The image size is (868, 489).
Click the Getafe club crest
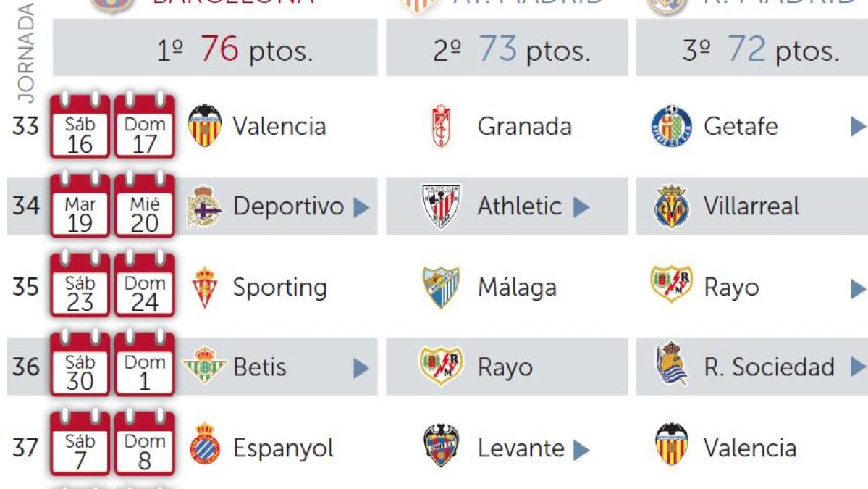coord(671,126)
